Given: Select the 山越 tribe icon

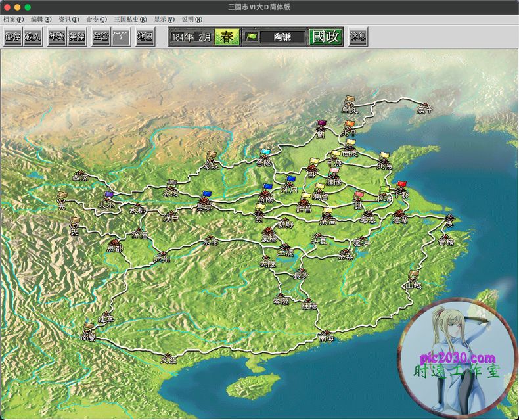Looking at the screenshot, I should (x=413, y=280).
